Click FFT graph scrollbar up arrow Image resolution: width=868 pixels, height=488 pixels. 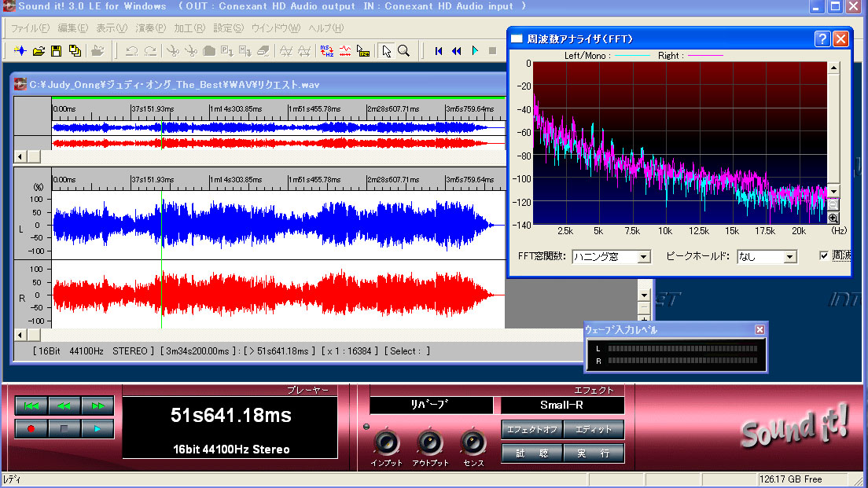[x=833, y=68]
